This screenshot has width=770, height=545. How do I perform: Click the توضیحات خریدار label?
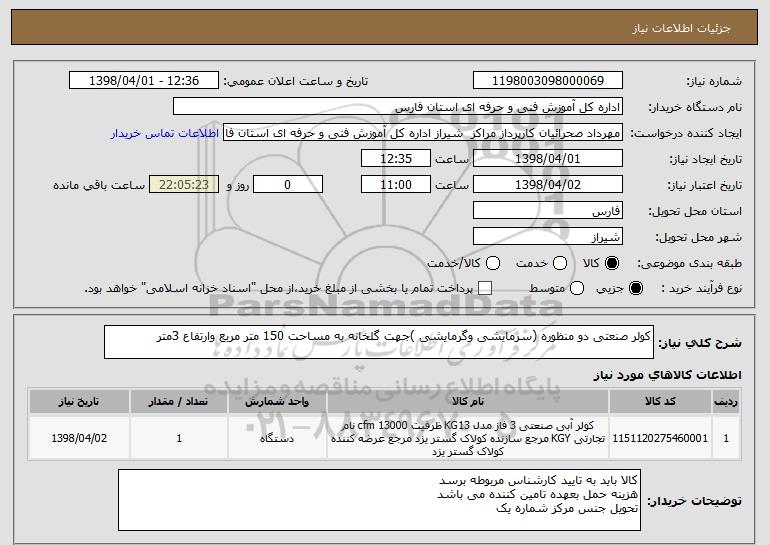694,501
